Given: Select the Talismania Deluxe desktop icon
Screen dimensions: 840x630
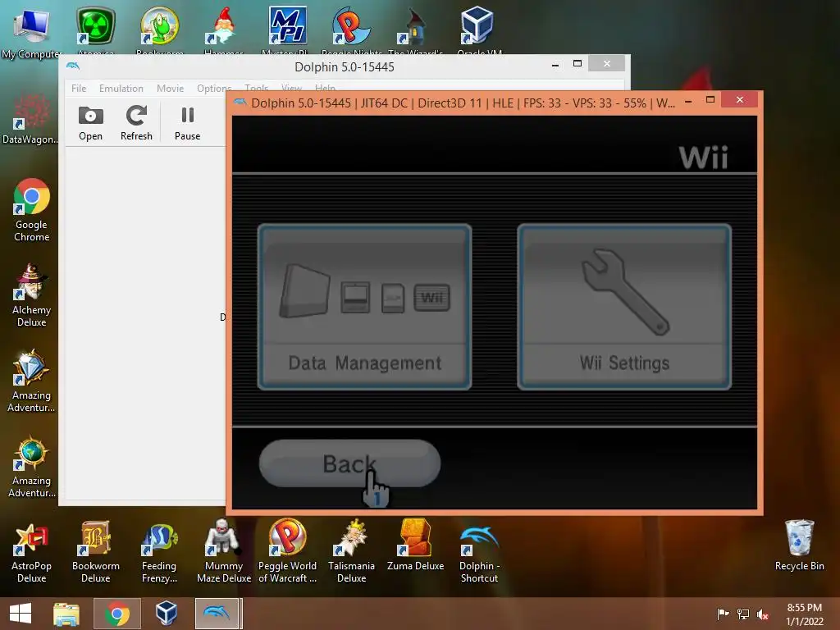Looking at the screenshot, I should click(x=351, y=552).
